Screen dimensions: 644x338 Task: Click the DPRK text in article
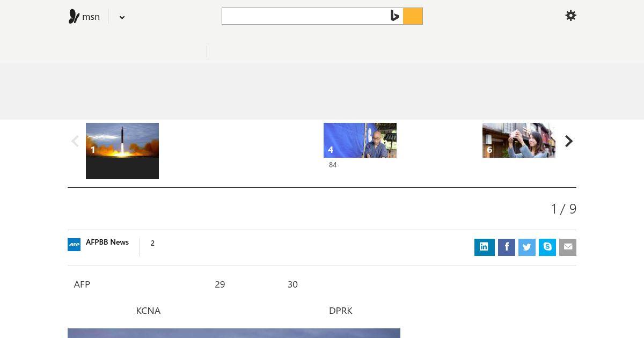coord(341,311)
